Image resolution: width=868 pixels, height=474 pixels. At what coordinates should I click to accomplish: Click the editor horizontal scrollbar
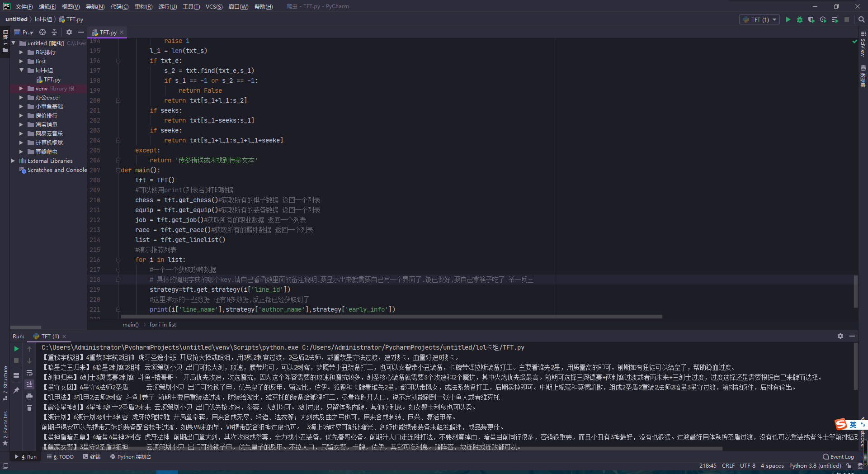392,317
